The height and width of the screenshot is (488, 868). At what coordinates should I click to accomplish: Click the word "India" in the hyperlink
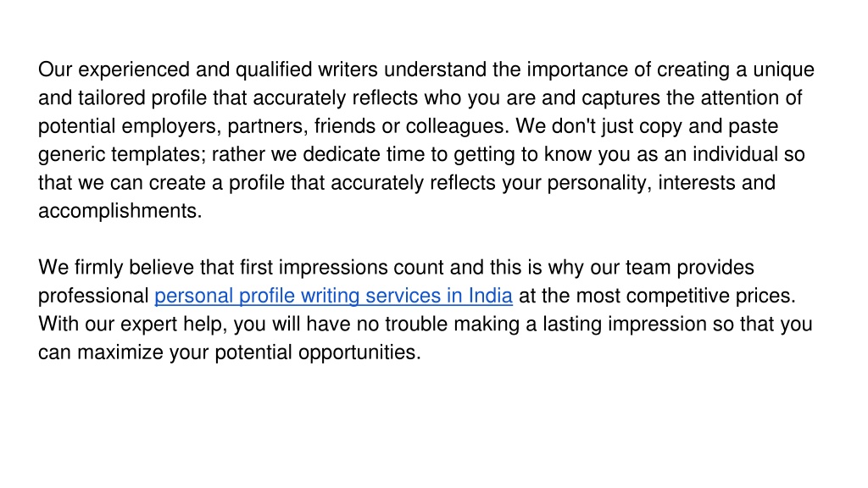(491, 296)
